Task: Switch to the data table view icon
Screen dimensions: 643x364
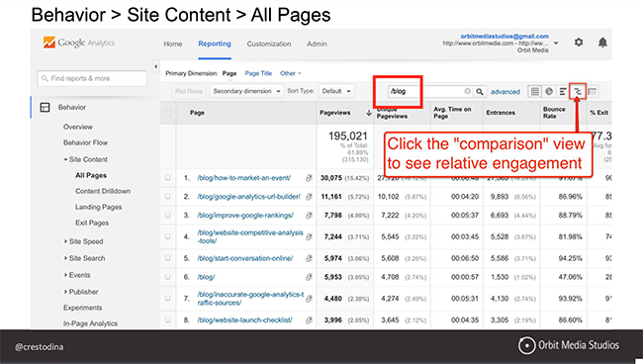Action: coord(535,91)
